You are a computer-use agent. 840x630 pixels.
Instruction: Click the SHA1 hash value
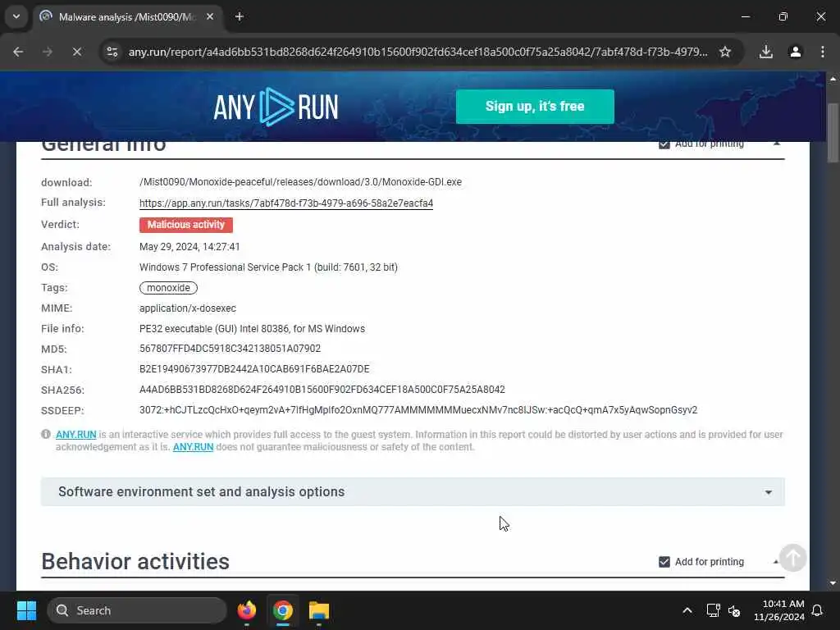coord(254,369)
